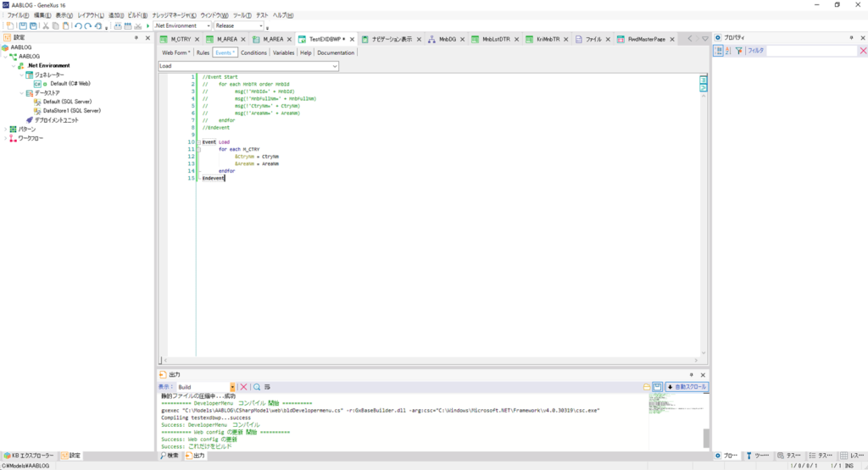Clear output with the red X icon

tap(243, 387)
